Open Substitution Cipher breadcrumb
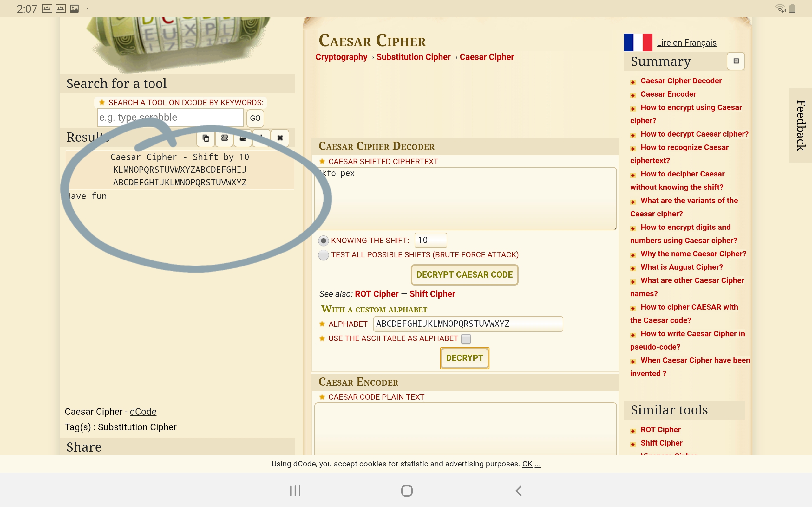Viewport: 812px width, 507px height. pyautogui.click(x=413, y=57)
